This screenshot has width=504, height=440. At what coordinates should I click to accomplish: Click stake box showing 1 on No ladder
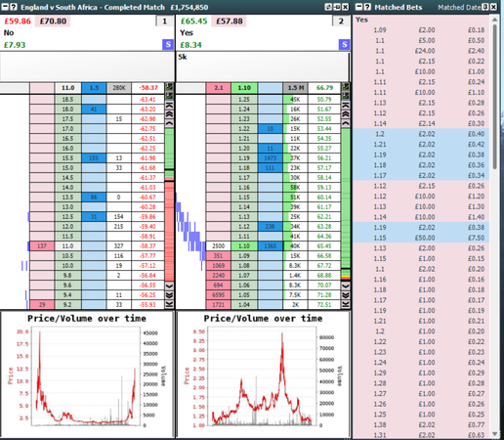click(164, 22)
